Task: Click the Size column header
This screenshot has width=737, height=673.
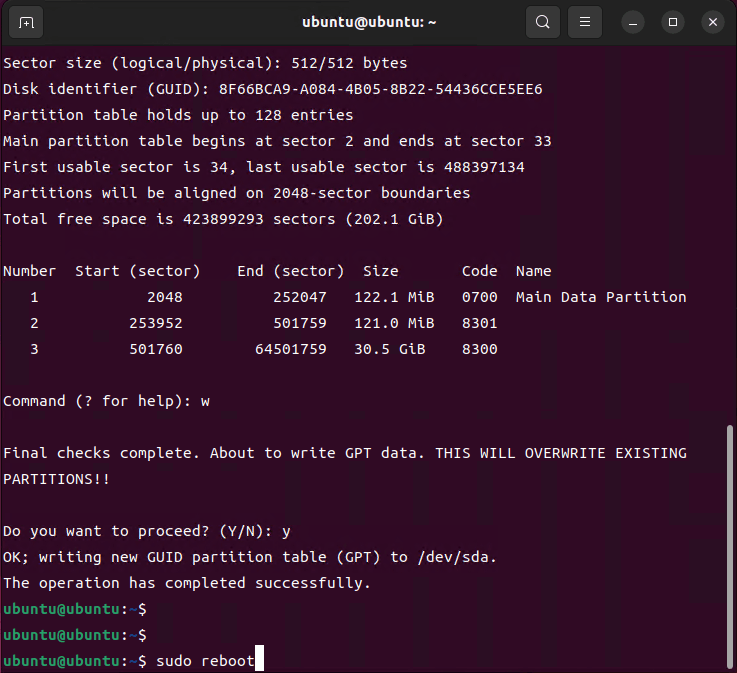Action: coord(380,271)
